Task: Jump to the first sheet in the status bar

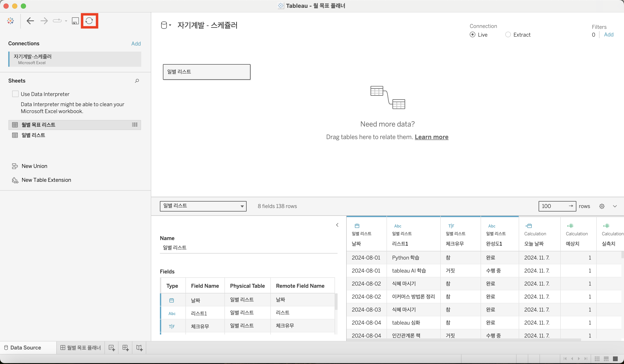Action: (x=565, y=359)
